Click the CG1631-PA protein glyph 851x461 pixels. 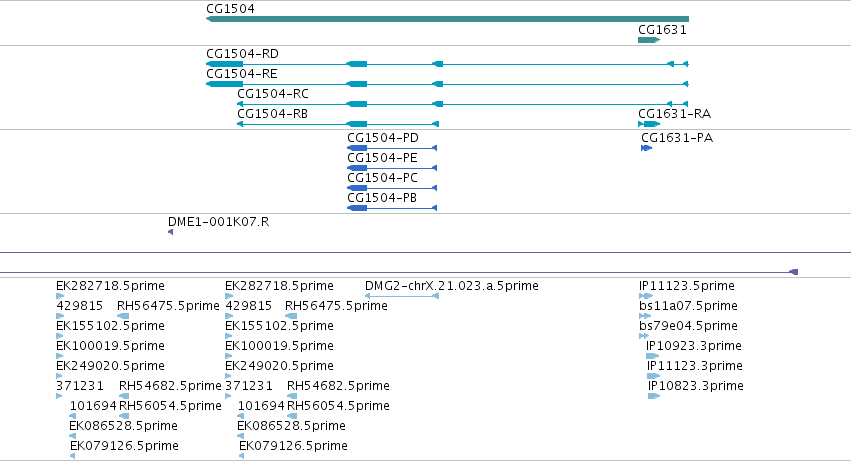646,148
